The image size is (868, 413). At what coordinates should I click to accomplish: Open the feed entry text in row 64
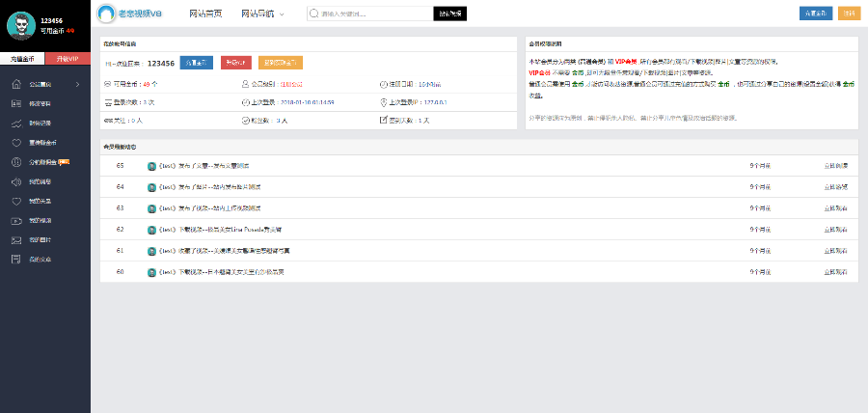pos(210,187)
